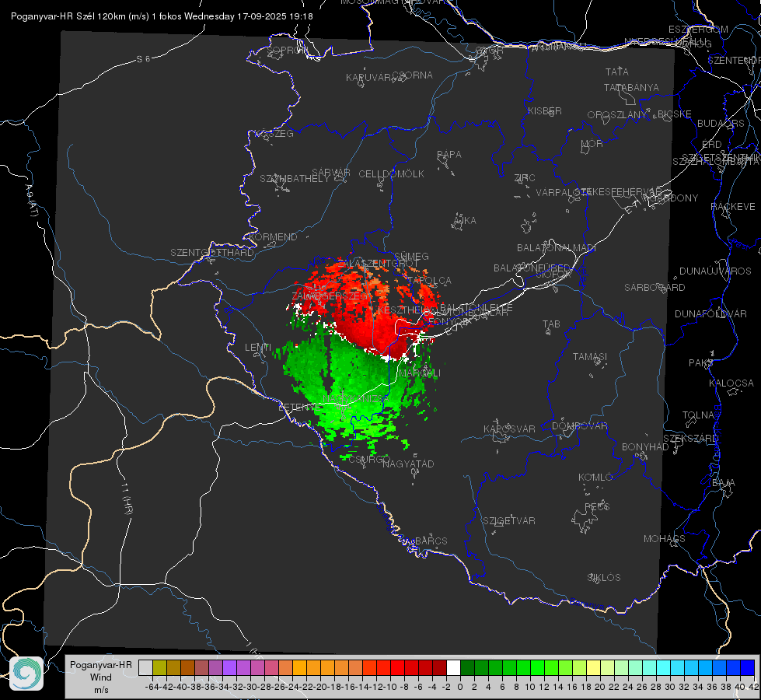The image size is (761, 700).
Task: Click the bright green swatch between 10 and 12
Action: click(x=537, y=667)
